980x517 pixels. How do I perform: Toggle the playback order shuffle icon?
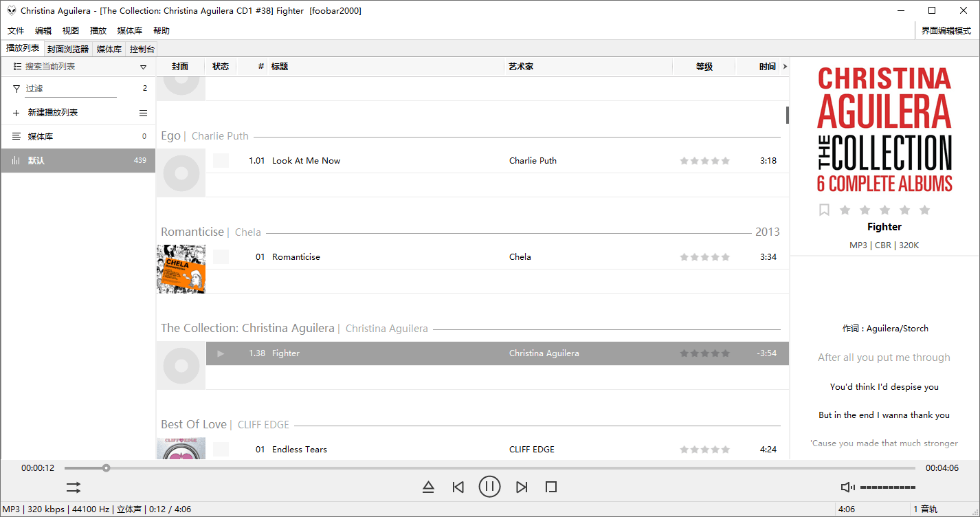(74, 487)
